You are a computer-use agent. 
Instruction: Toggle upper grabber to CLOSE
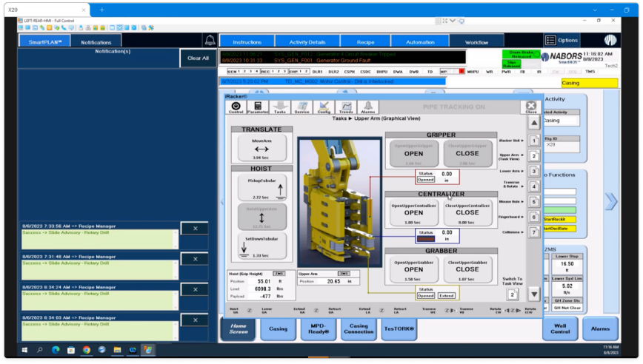coord(467,270)
